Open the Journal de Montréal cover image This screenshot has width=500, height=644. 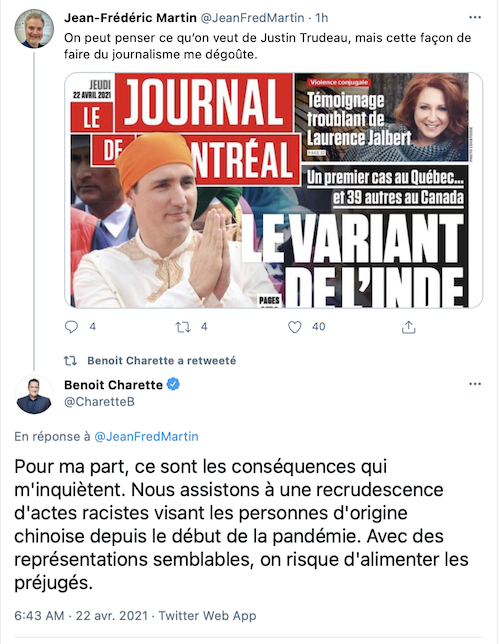coord(274,190)
